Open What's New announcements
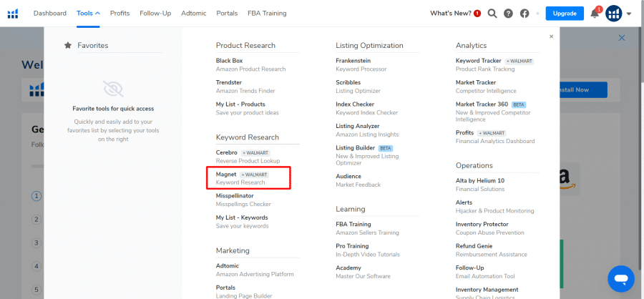 456,13
